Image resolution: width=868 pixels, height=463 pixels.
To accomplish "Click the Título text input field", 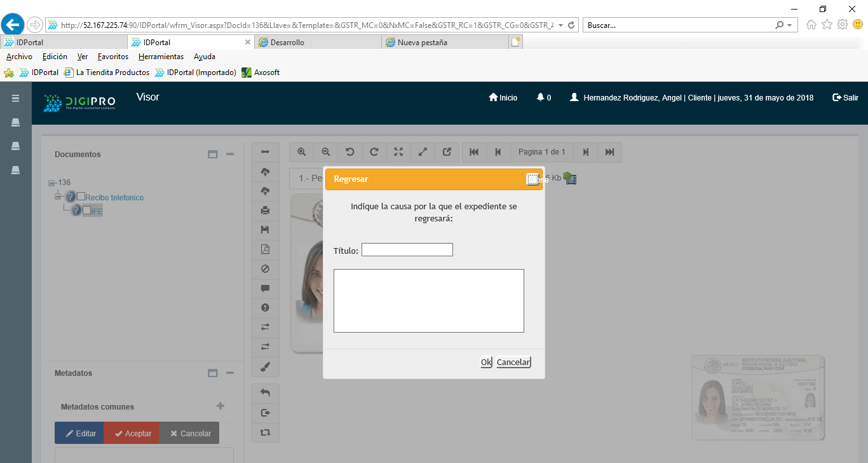I will click(407, 250).
